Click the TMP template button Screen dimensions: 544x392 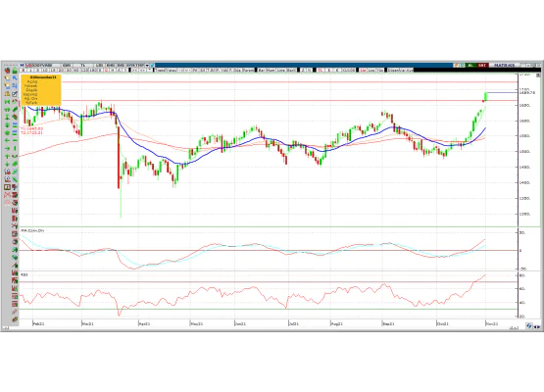pyautogui.click(x=141, y=65)
